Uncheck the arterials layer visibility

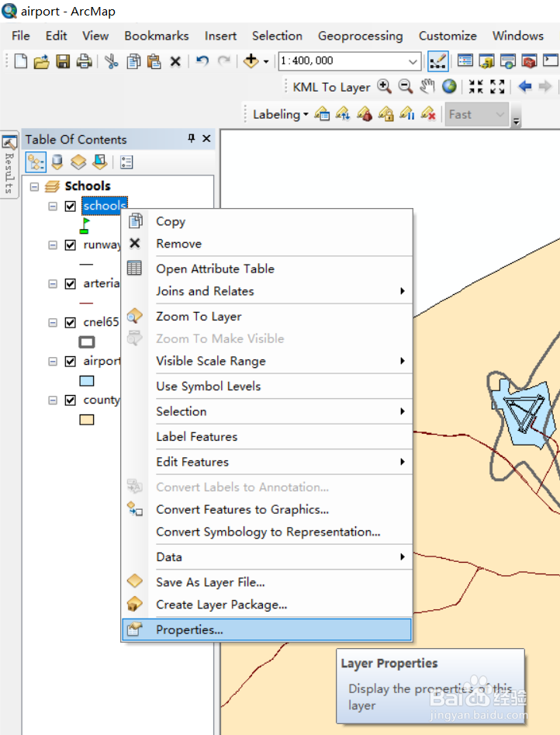click(x=71, y=284)
